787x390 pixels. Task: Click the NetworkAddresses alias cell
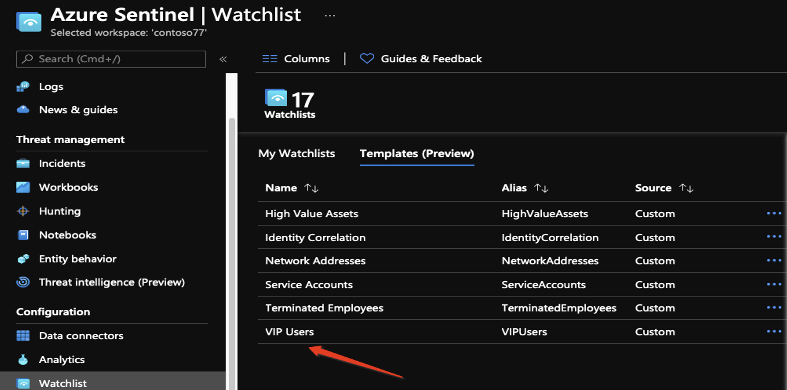(550, 261)
